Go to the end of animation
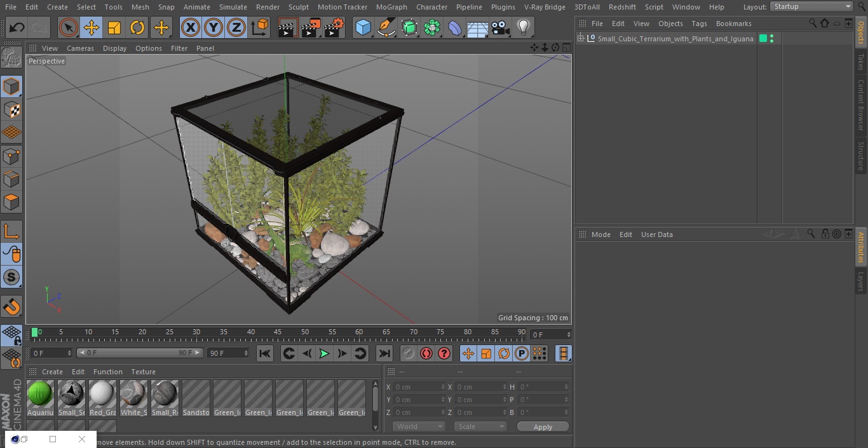Screen dimensions: 868x448 pos(384,353)
